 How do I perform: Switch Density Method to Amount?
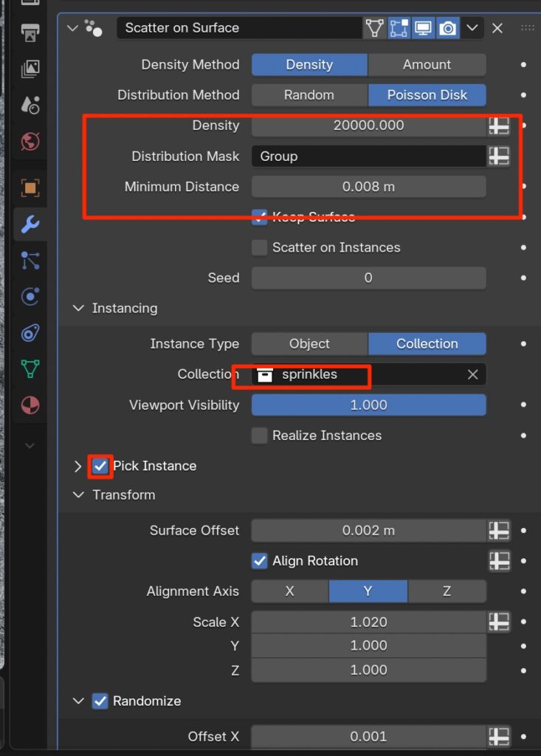(x=427, y=65)
